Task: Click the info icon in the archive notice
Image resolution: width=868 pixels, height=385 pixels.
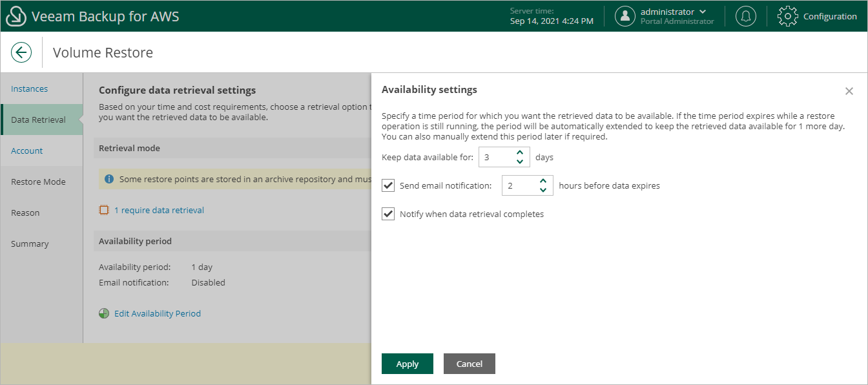Action: pyautogui.click(x=109, y=179)
